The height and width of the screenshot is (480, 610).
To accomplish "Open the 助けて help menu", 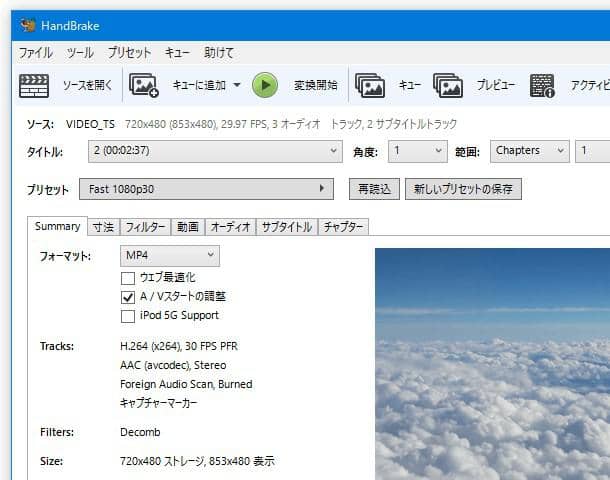I will click(x=219, y=53).
